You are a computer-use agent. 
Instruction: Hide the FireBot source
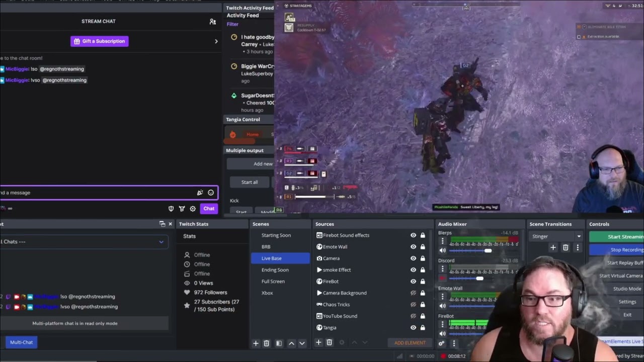(413, 282)
